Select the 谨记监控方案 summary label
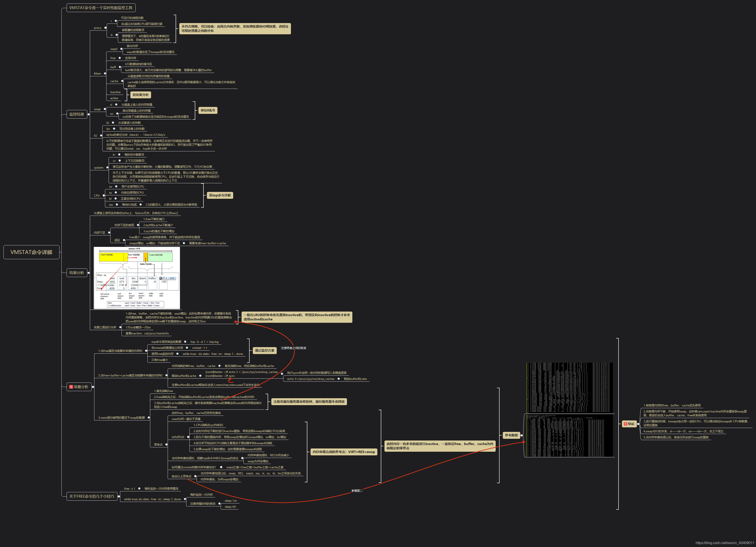 click(264, 351)
